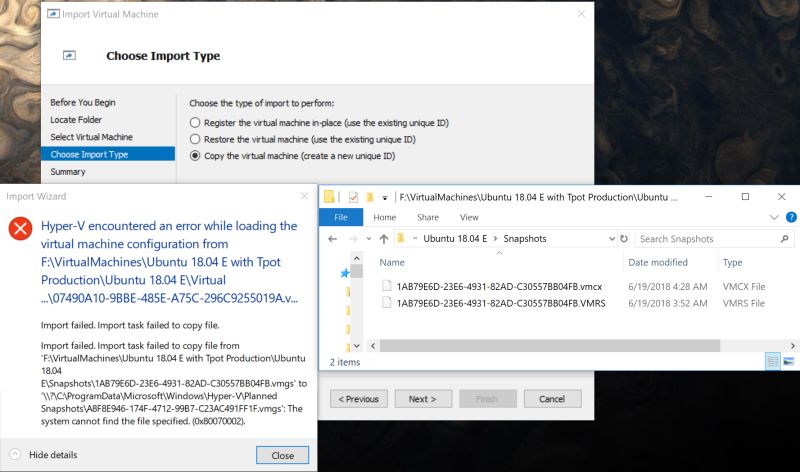This screenshot has width=800, height=472.
Task: Click horizontal scrollbar right arrow
Action: pos(792,345)
